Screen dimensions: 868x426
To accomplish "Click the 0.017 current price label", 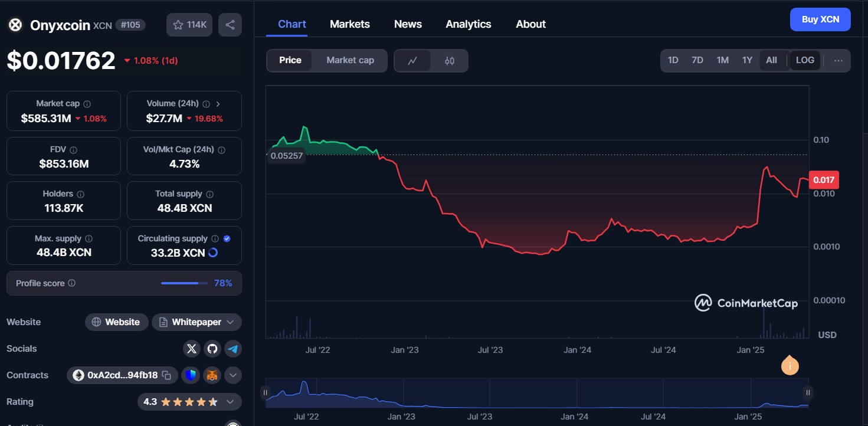I will click(824, 180).
